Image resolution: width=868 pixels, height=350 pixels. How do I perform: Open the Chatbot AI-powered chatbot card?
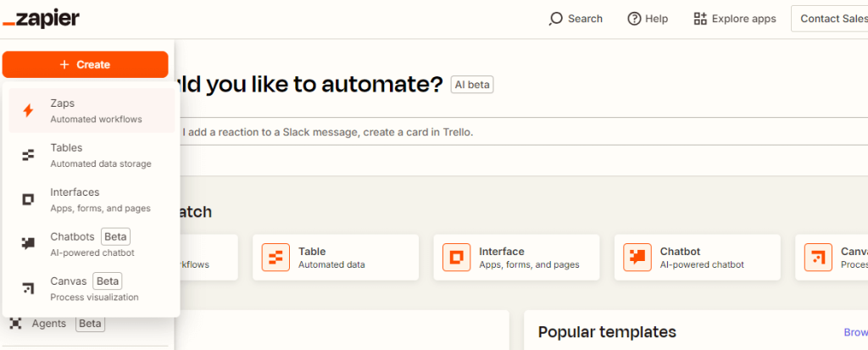[x=698, y=258]
